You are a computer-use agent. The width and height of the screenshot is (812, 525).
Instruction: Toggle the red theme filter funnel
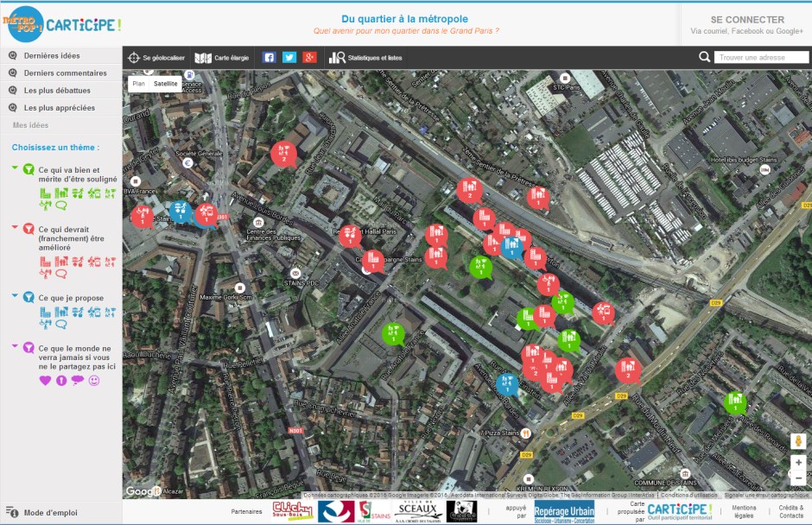[28, 229]
